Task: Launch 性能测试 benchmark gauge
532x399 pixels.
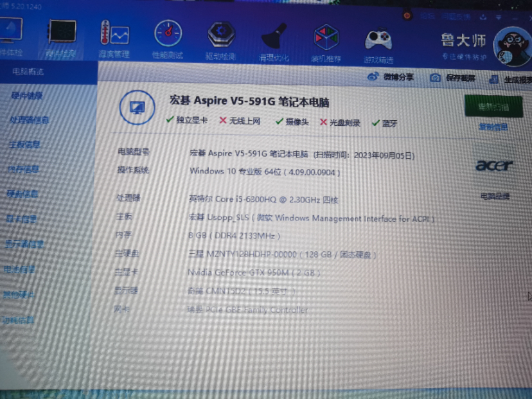Action: 168,40
